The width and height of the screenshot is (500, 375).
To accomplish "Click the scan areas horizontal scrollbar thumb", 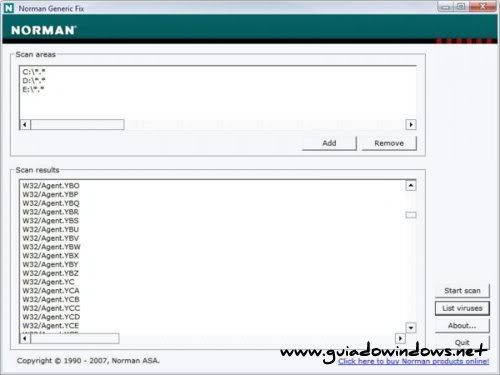I will pos(77,125).
